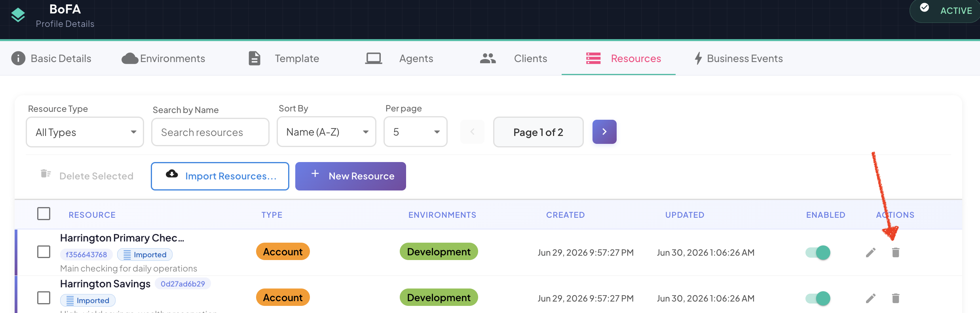Click the f356643768 resource ID tag
The height and width of the screenshot is (313, 980).
pos(86,255)
